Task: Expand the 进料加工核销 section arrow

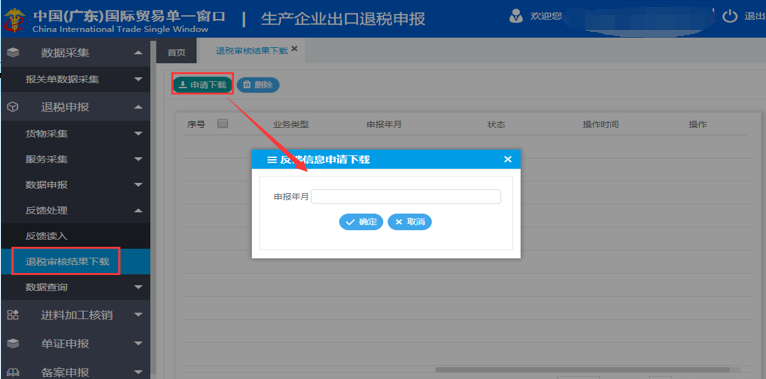Action: (x=138, y=316)
